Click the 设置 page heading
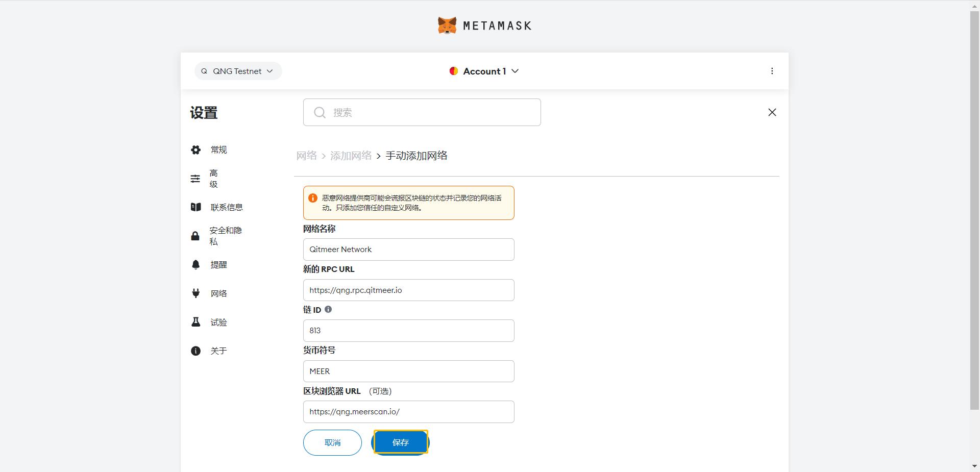The width and height of the screenshot is (980, 472). (x=204, y=113)
